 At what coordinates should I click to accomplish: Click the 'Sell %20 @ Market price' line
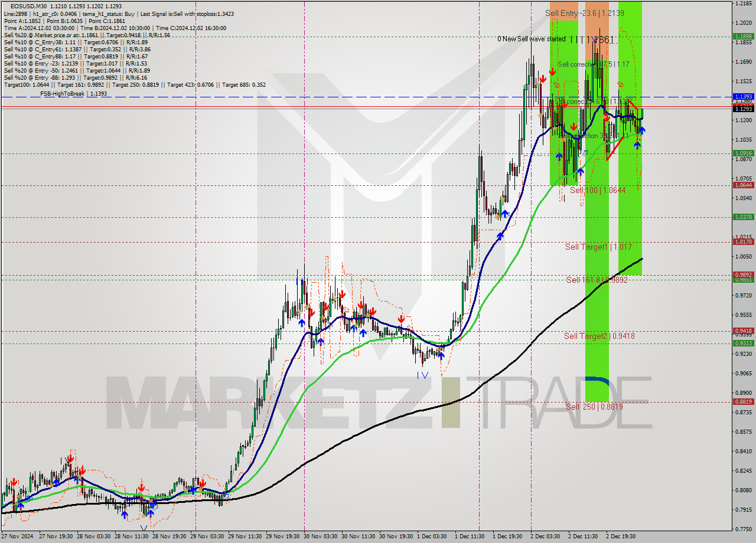point(87,35)
